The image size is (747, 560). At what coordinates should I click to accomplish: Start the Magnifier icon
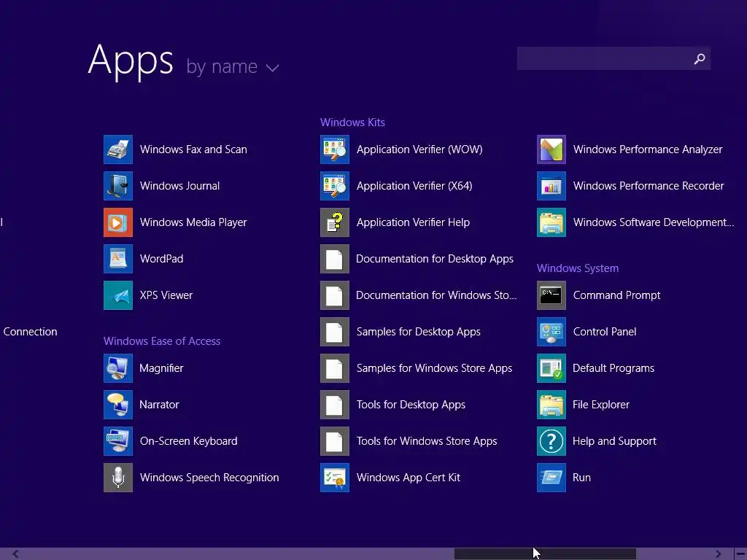(118, 368)
